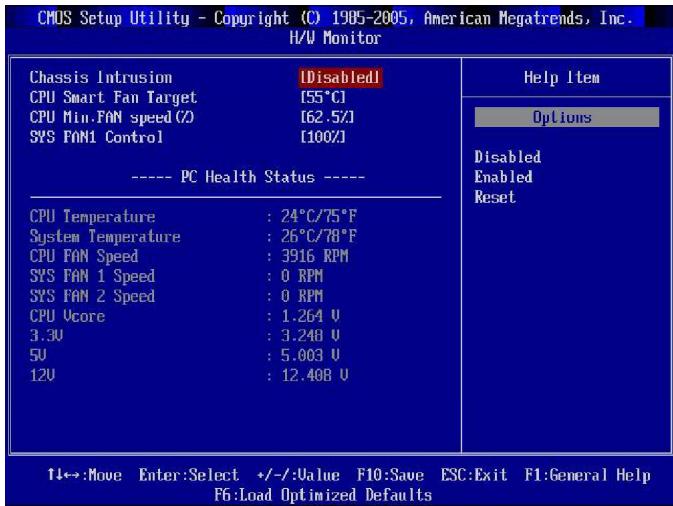Screen dimensions: 673x506
Task: Click the 5V rail label
Action: (x=38, y=355)
